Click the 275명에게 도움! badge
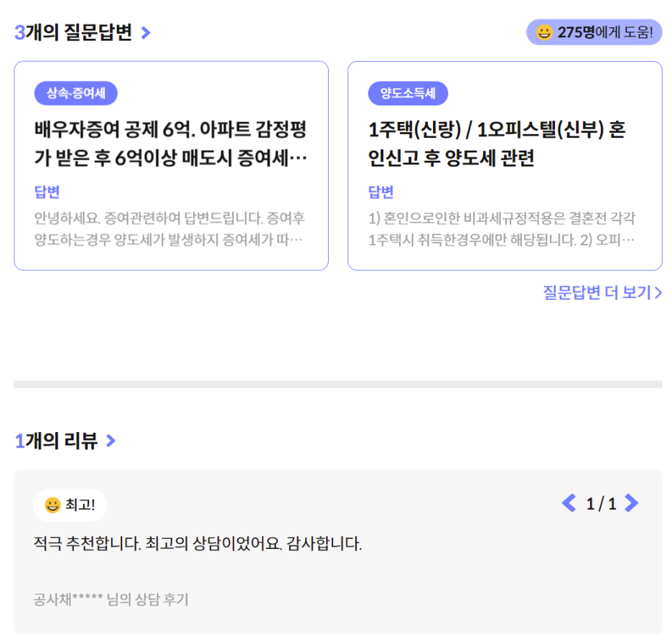 point(594,32)
